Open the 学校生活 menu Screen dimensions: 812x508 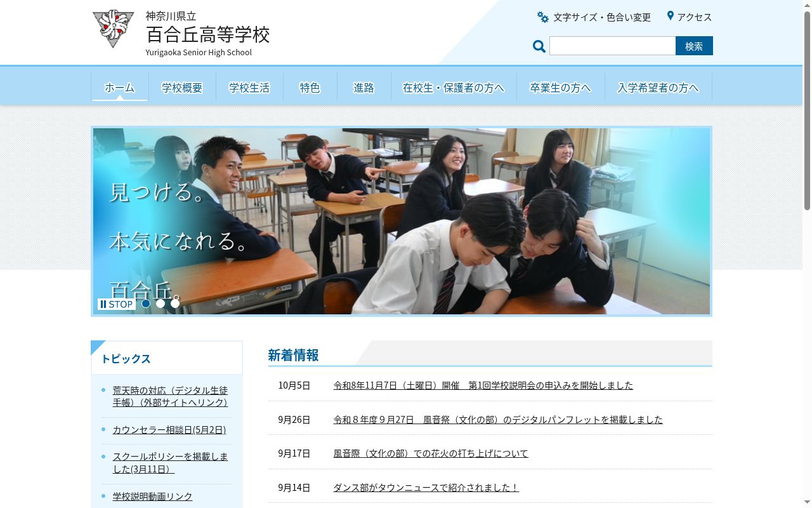[x=249, y=88]
